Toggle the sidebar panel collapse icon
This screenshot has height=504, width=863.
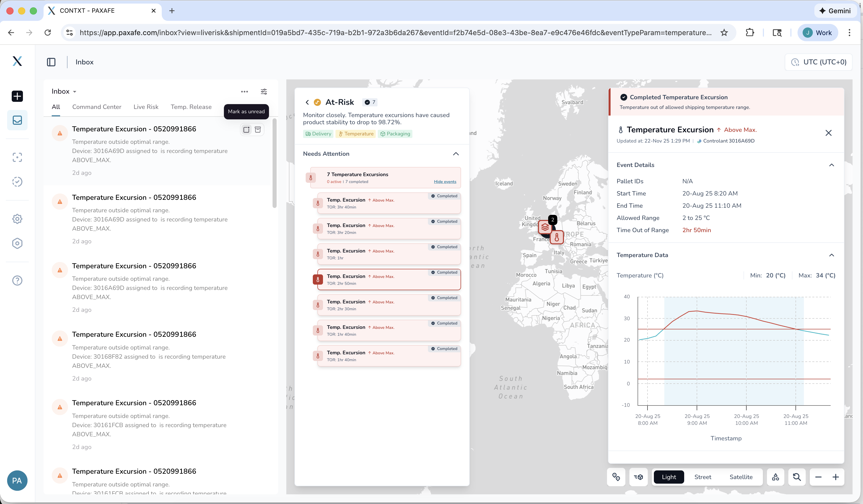coord(51,62)
